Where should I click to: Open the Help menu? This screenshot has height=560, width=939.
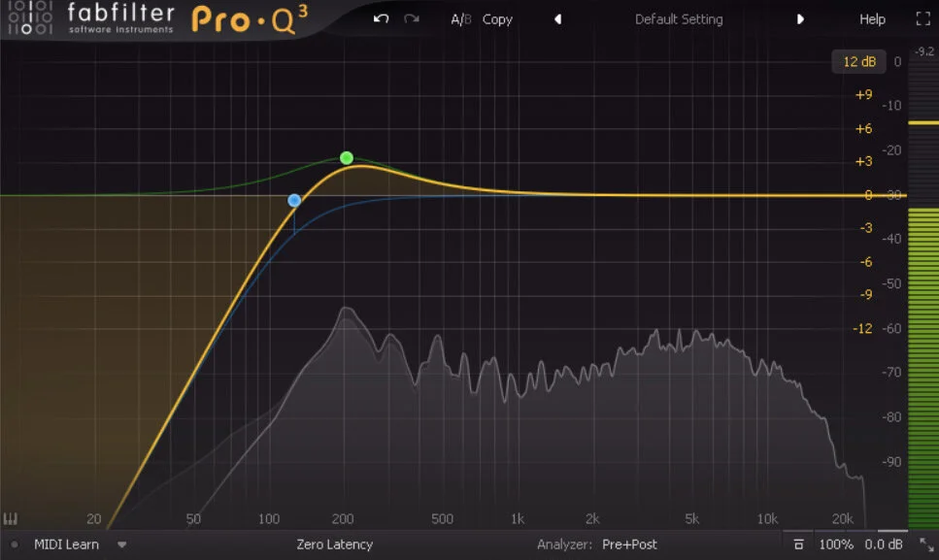tap(871, 18)
